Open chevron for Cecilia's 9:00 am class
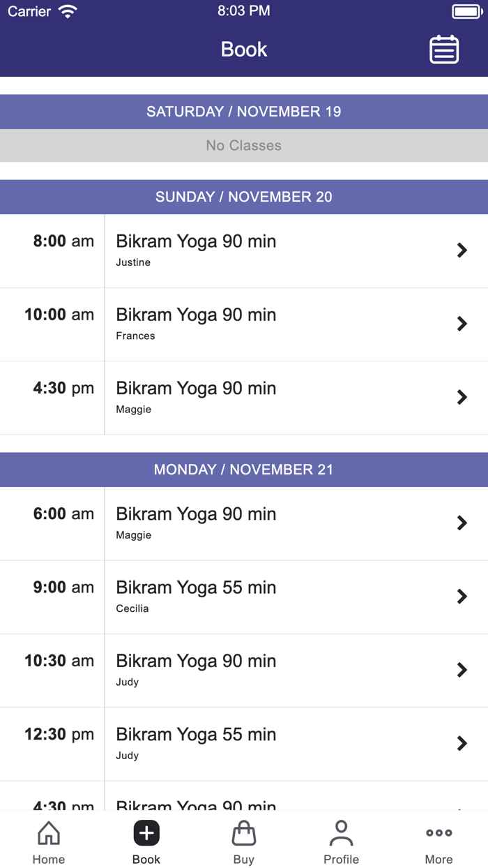488x868 pixels. coord(462,597)
